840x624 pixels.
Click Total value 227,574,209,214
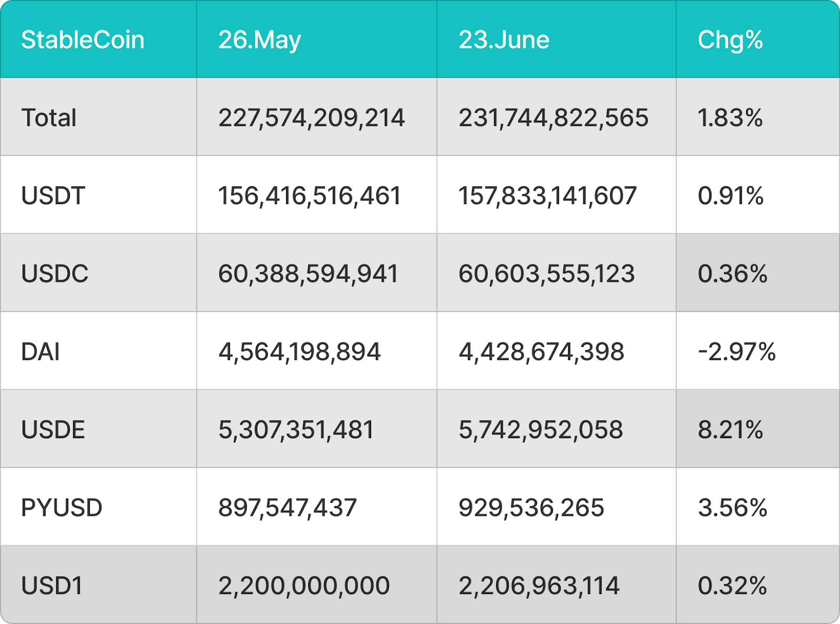point(311,118)
